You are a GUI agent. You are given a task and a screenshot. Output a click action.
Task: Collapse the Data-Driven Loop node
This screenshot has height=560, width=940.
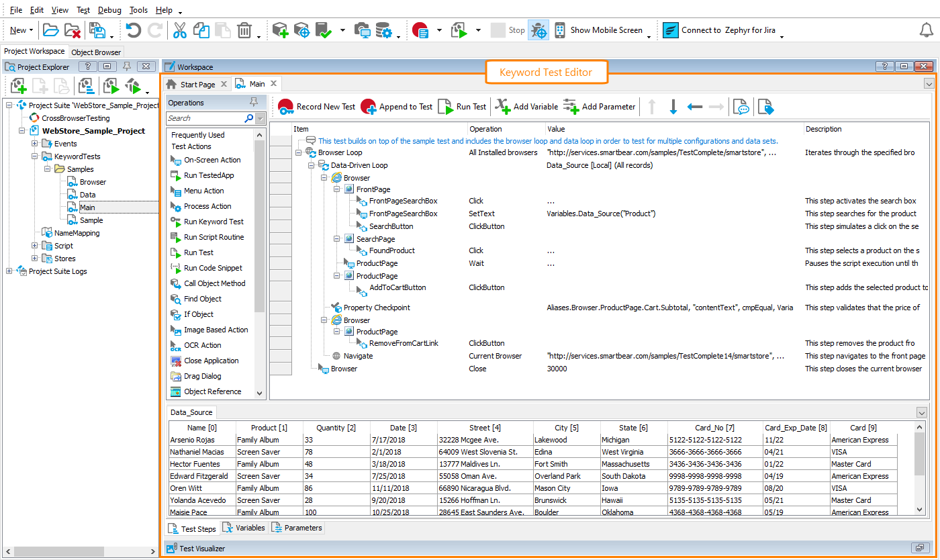tap(312, 165)
